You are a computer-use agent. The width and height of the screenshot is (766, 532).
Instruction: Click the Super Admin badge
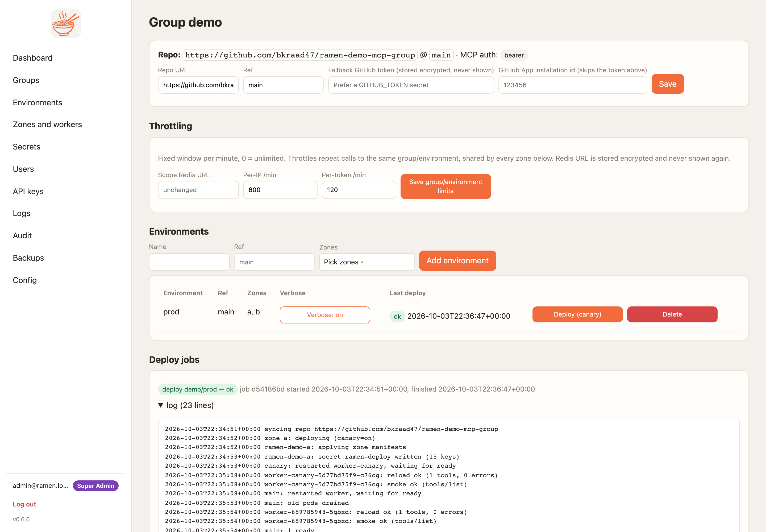pyautogui.click(x=96, y=486)
